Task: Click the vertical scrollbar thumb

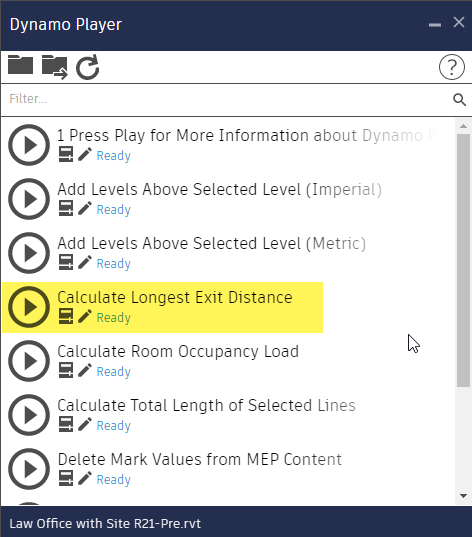Action: tap(463, 260)
